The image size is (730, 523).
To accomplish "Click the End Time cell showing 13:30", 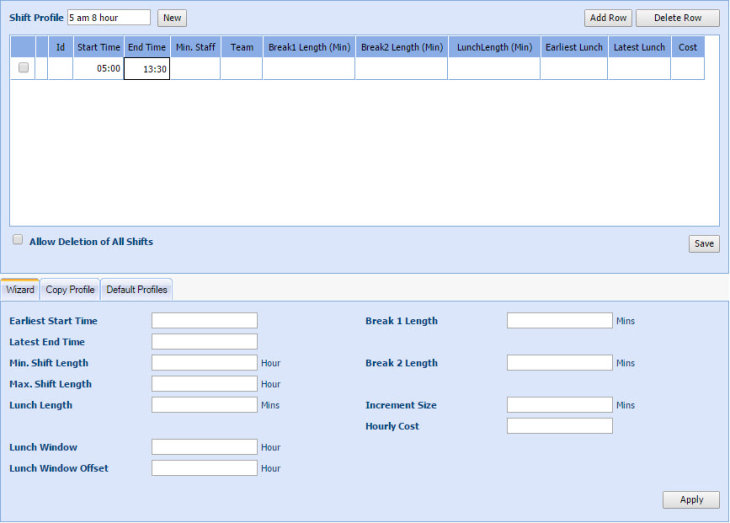I will (147, 69).
